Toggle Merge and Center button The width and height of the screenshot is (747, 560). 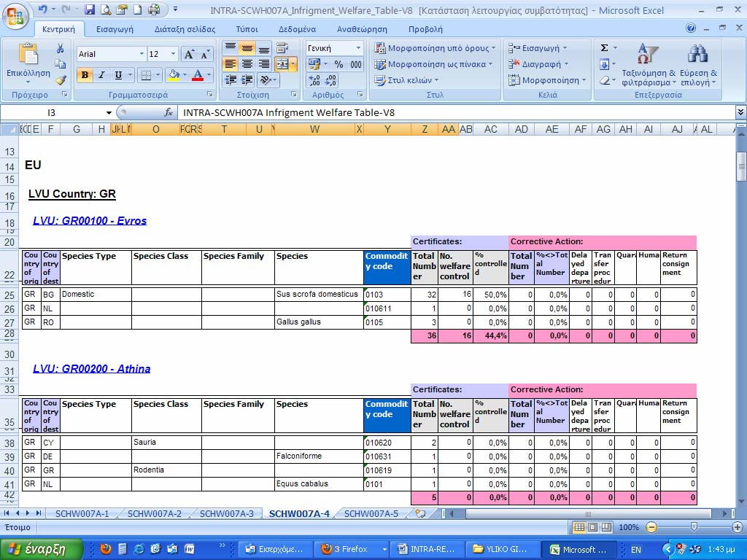282,64
